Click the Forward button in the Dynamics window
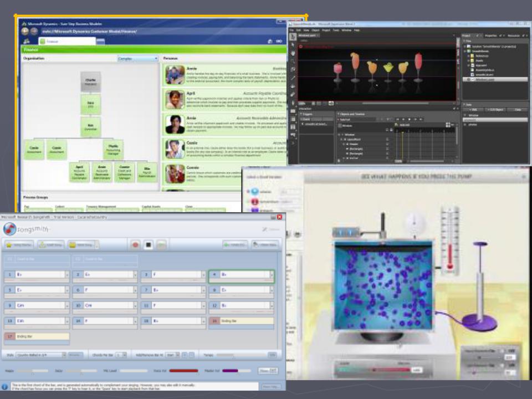The width and height of the screenshot is (532, 399). (x=34, y=31)
